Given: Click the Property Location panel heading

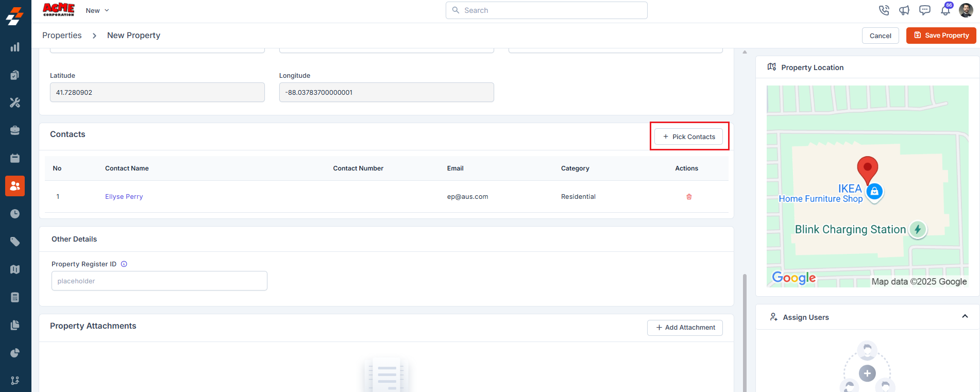Looking at the screenshot, I should pyautogui.click(x=812, y=67).
